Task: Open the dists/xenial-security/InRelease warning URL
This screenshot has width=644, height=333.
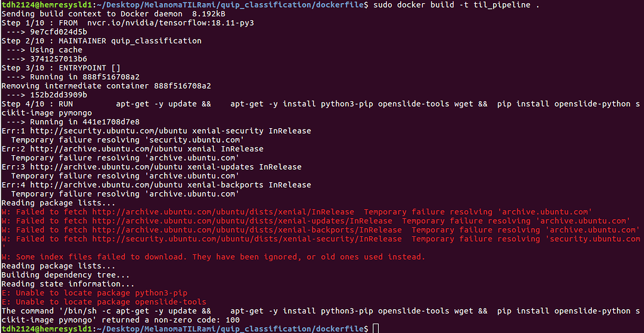Action: tap(247, 239)
